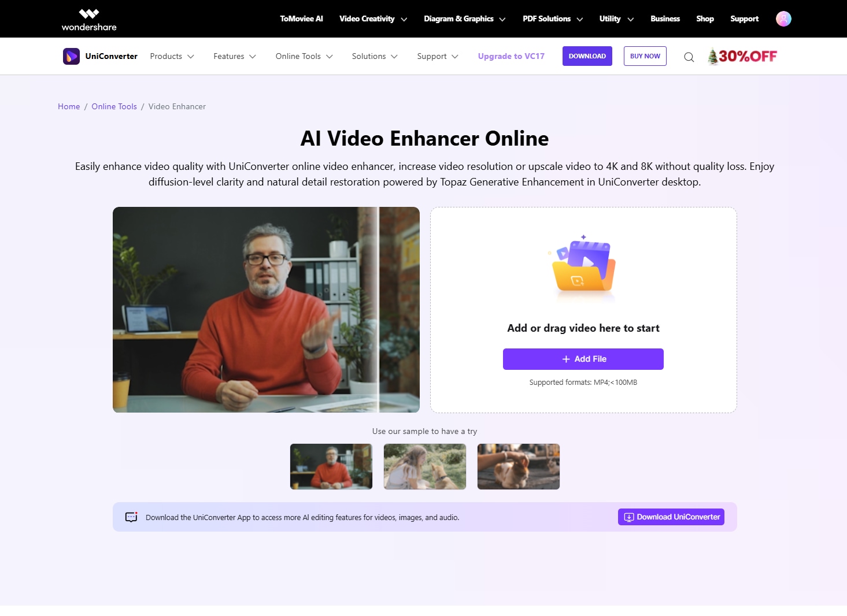
Task: Click the Add File button
Action: tap(583, 358)
